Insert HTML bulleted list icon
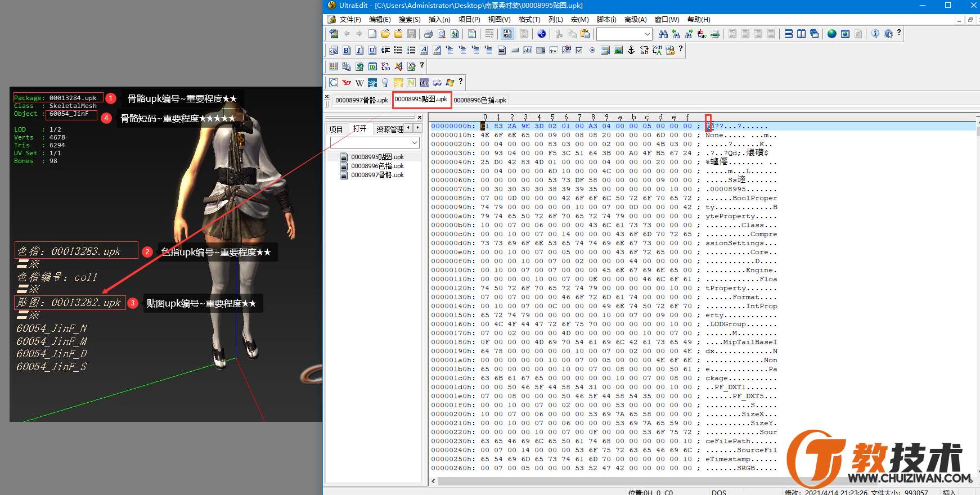Screen dimensions: 980x495 398,51
